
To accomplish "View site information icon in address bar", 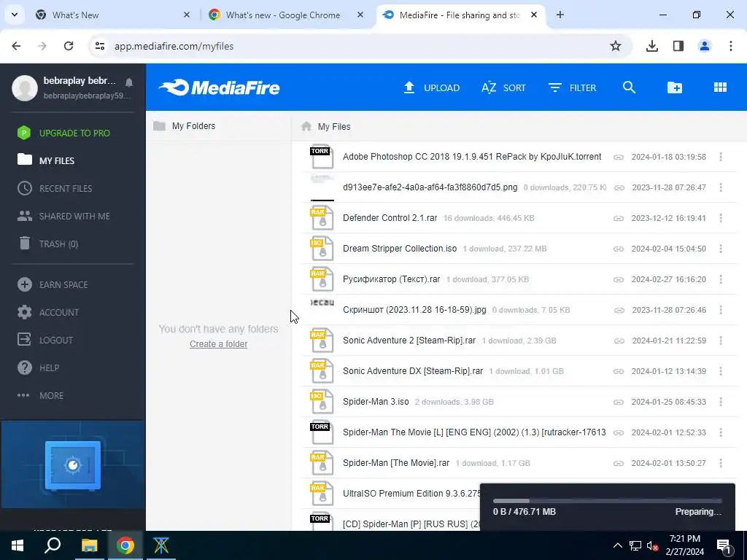I will click(100, 46).
